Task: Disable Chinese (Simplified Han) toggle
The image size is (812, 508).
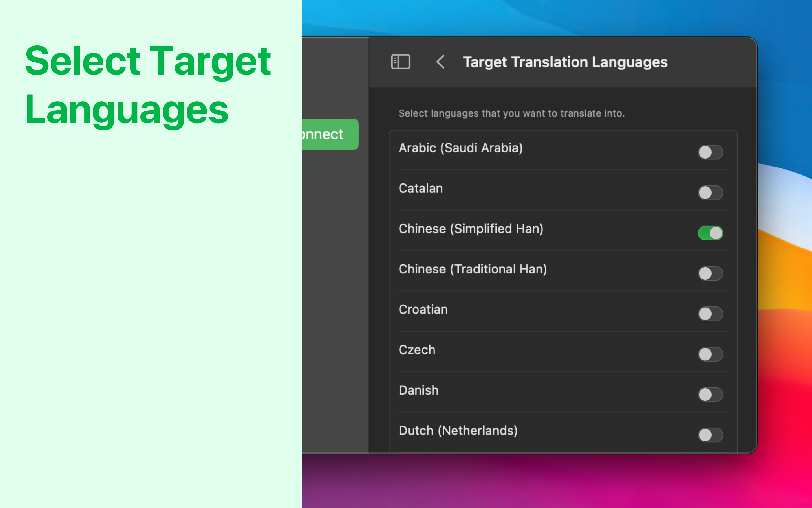Action: (710, 233)
